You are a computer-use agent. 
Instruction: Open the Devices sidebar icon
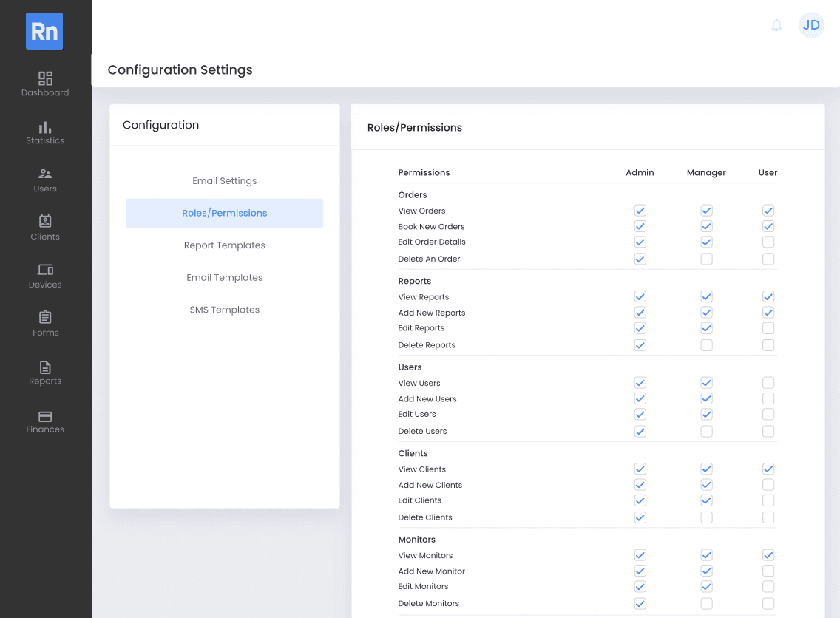pyautogui.click(x=45, y=270)
